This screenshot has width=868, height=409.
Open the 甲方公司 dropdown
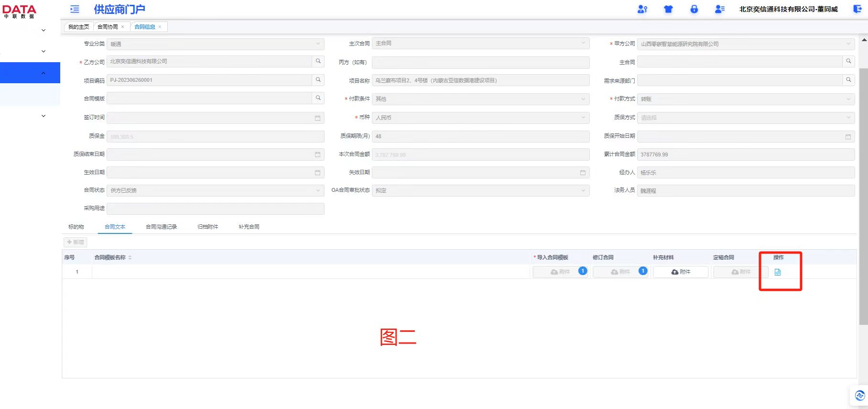tap(746, 44)
